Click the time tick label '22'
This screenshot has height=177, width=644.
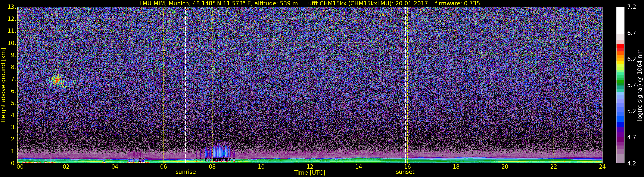point(554,166)
